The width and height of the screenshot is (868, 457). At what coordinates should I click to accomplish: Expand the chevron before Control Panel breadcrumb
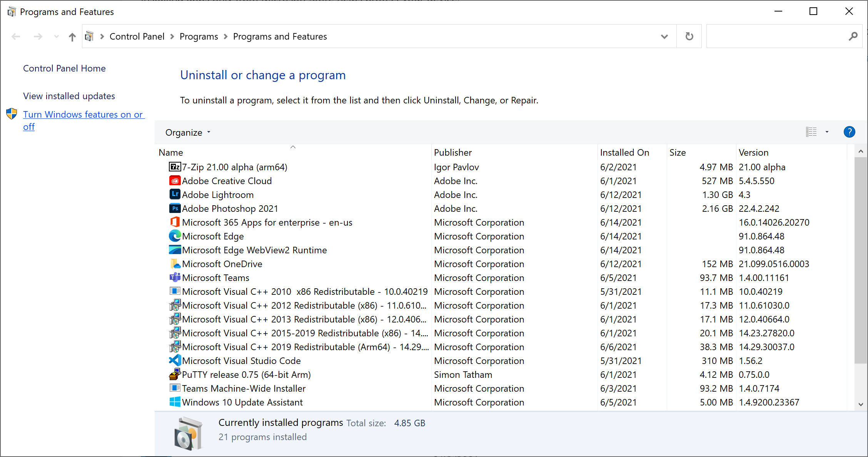[102, 37]
